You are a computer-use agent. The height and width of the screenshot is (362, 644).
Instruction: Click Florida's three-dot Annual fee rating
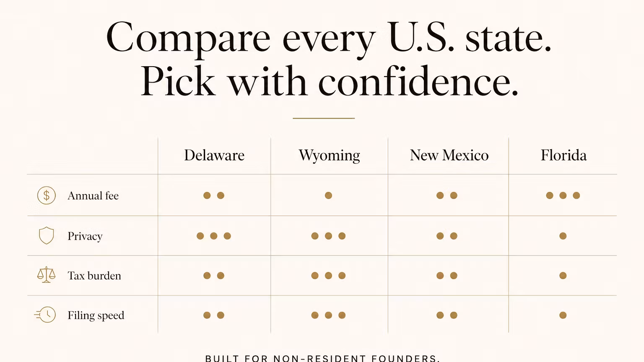click(x=563, y=195)
